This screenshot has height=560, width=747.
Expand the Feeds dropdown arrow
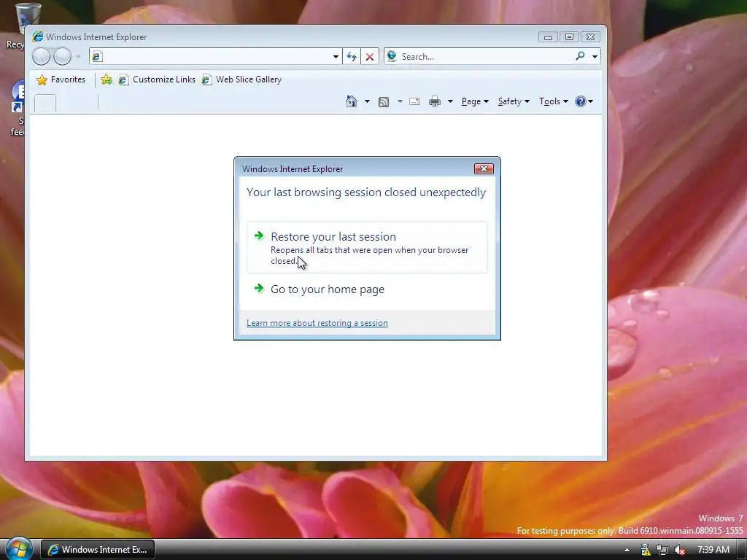[x=400, y=101]
